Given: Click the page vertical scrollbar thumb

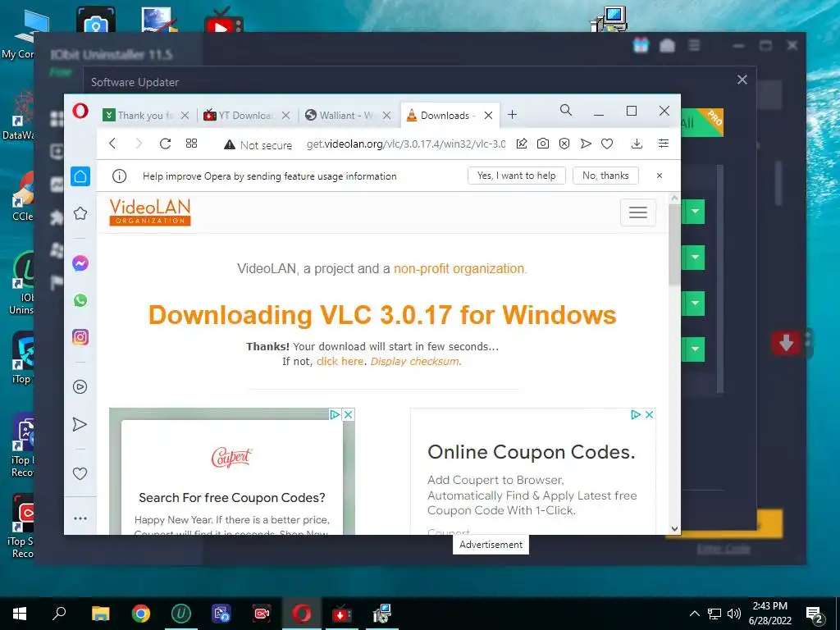Looking at the screenshot, I should (674, 244).
